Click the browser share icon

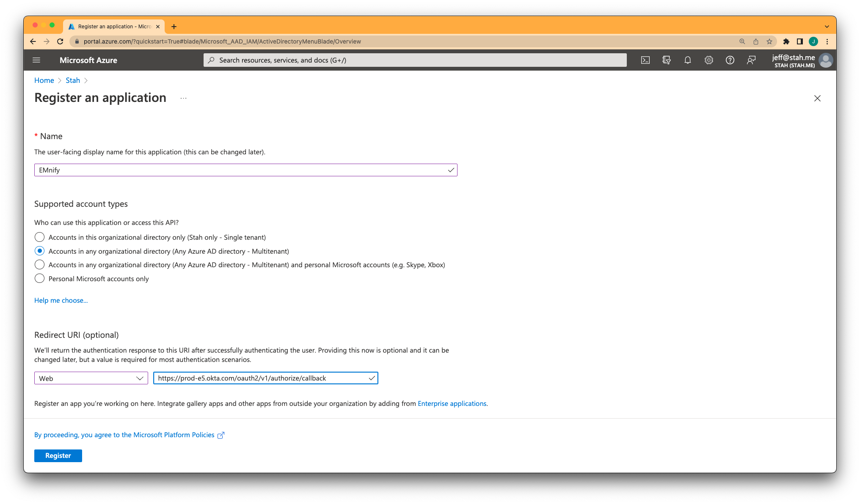[x=756, y=41]
